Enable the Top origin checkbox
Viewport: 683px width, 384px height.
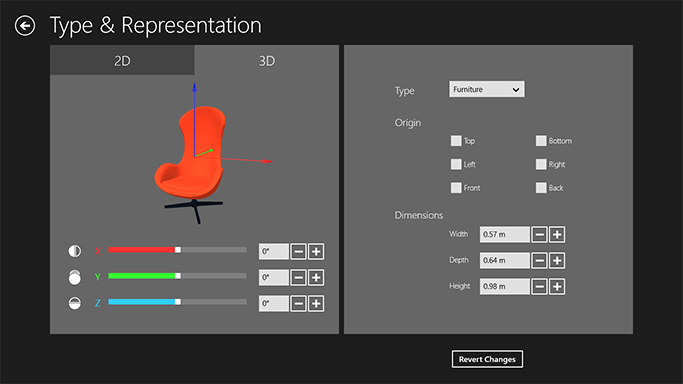456,141
